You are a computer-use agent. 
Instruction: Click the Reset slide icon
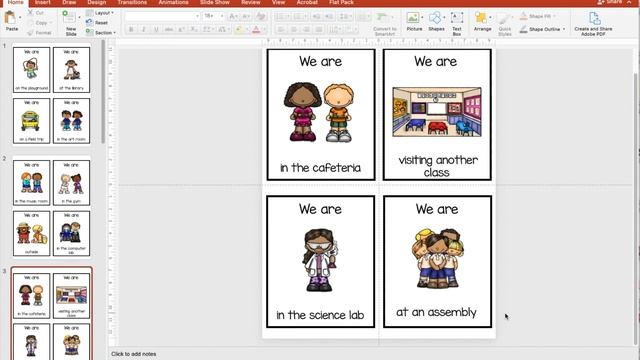[89, 22]
